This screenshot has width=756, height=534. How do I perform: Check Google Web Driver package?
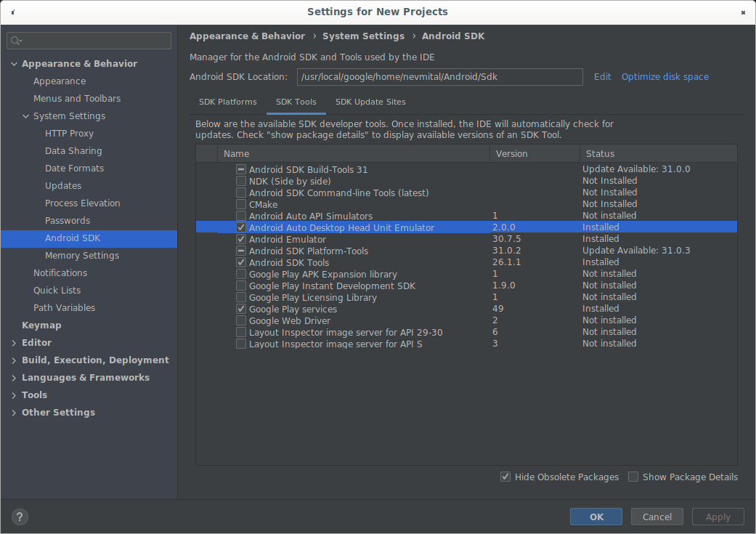tap(240, 320)
